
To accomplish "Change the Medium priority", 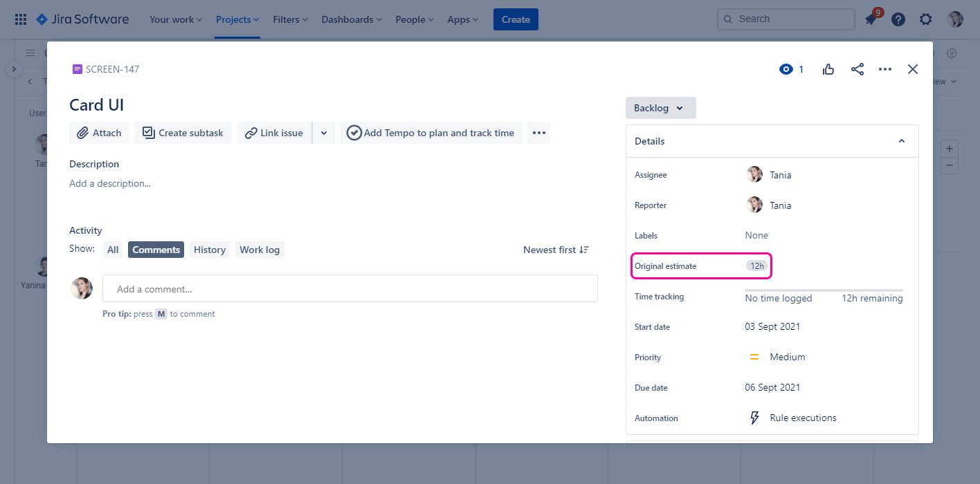I will click(777, 357).
